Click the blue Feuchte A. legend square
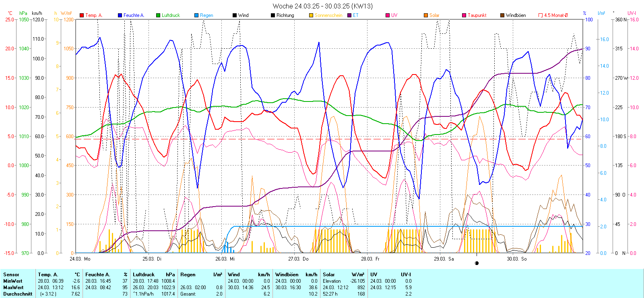Image resolution: width=644 pixels, height=298 pixels. pos(120,15)
